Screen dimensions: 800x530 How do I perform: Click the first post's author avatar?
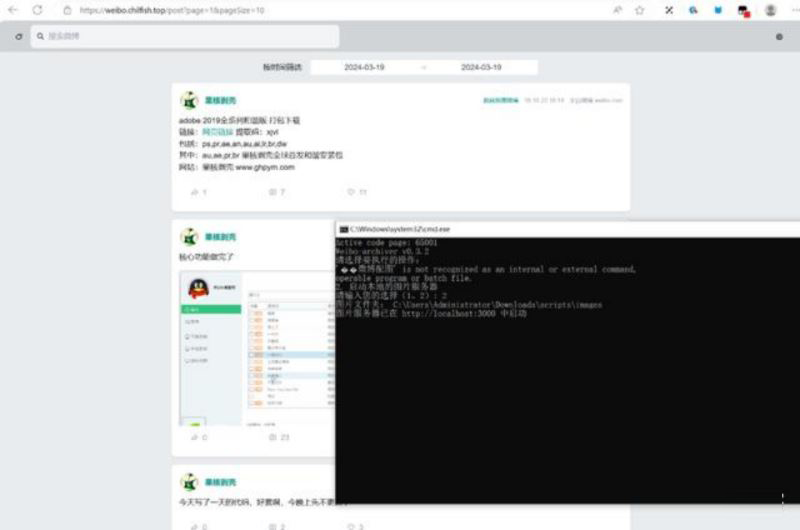point(189,100)
